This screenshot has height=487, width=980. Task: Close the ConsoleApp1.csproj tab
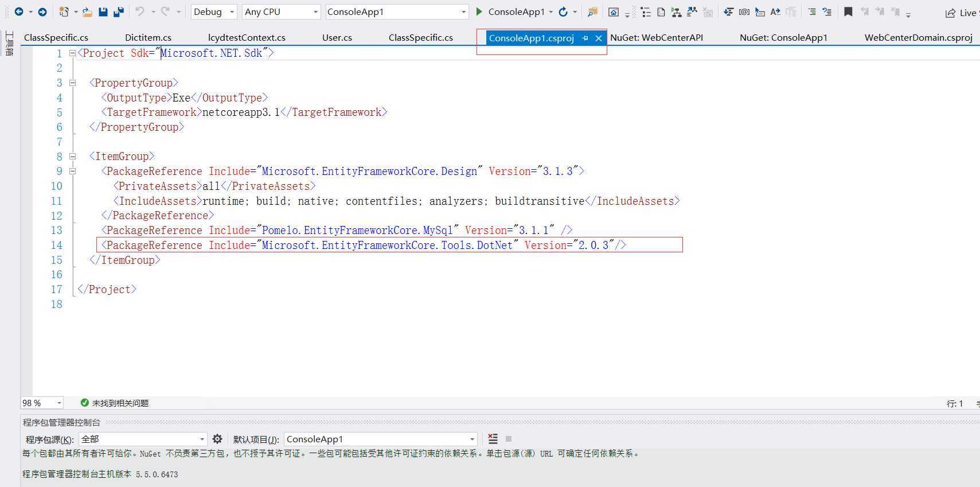coord(598,38)
